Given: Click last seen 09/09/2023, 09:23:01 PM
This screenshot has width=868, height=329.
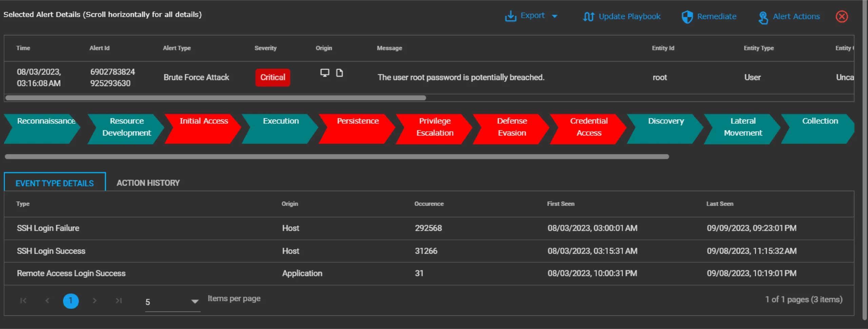Looking at the screenshot, I should tap(751, 228).
